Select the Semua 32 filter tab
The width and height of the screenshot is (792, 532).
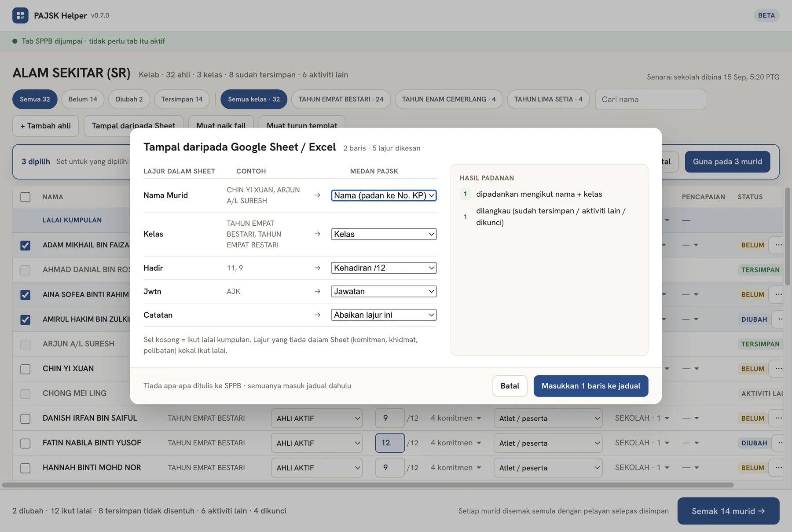35,99
